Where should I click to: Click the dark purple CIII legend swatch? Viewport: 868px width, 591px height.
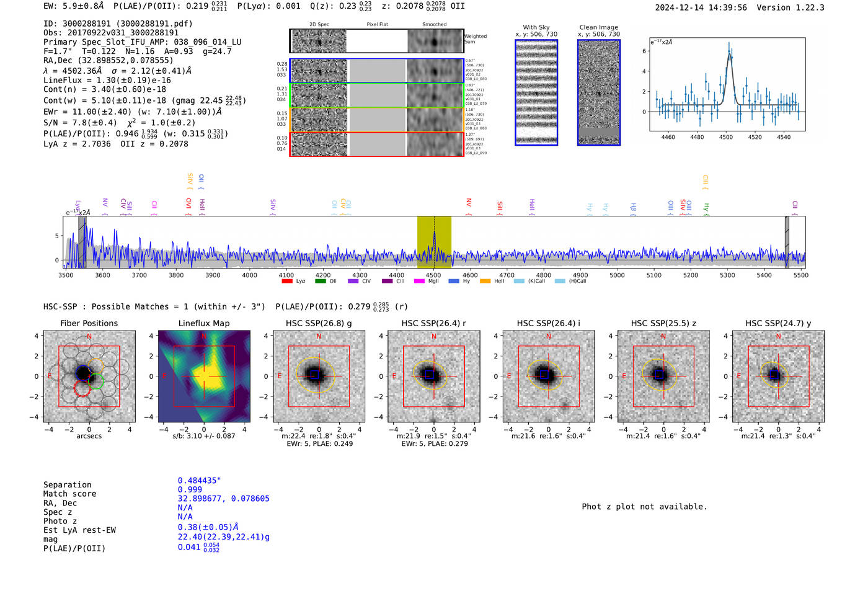click(387, 281)
